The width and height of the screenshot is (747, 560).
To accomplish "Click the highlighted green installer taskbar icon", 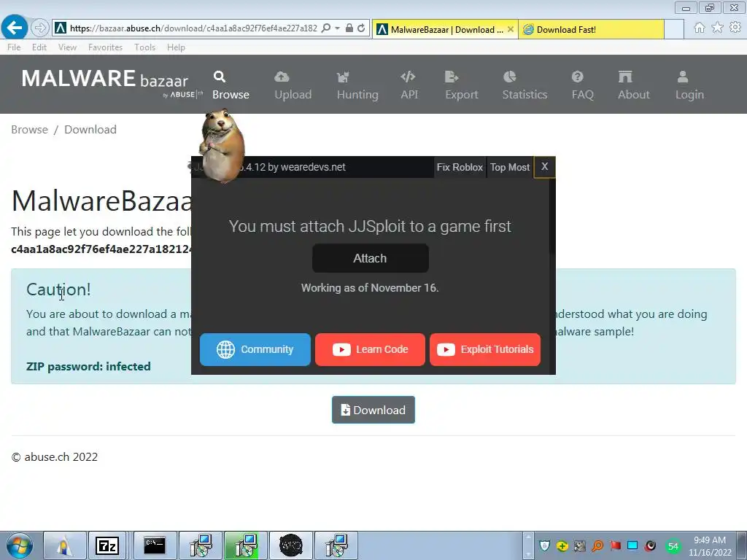I will (x=246, y=545).
